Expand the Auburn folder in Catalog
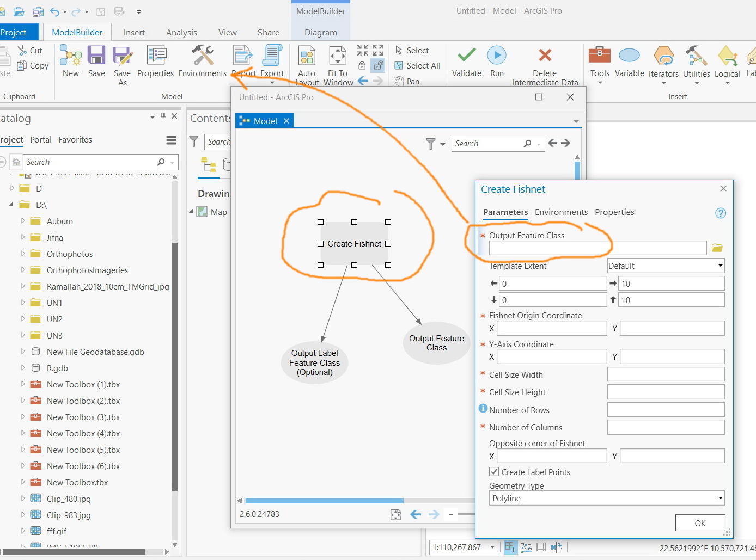Viewport: 756px width, 560px height. point(23,221)
